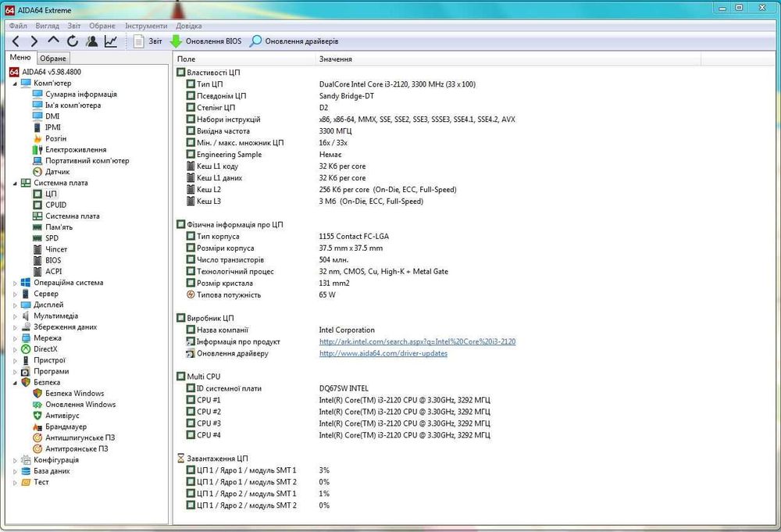
Task: Collapse the Комп'ютер tree node
Action: 15,84
